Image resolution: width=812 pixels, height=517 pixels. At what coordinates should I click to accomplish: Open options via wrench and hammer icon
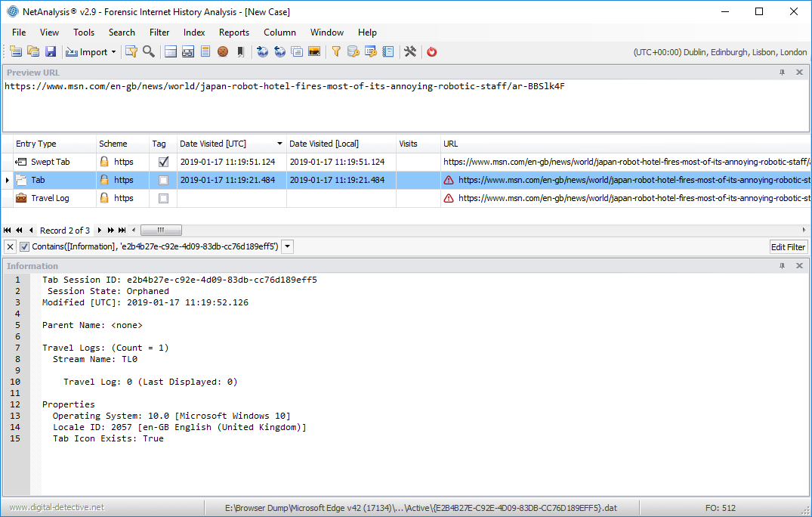pos(410,51)
